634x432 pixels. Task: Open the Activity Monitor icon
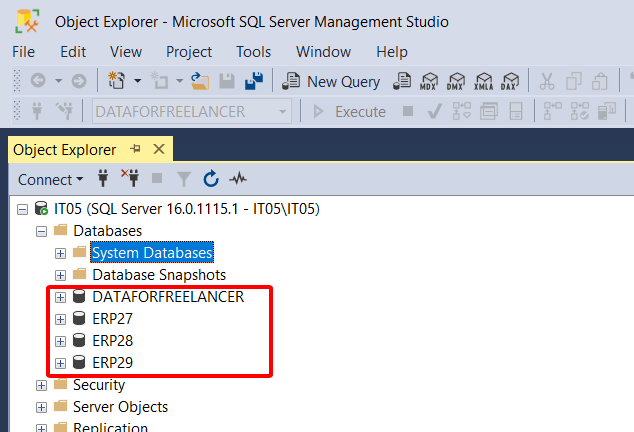point(238,179)
